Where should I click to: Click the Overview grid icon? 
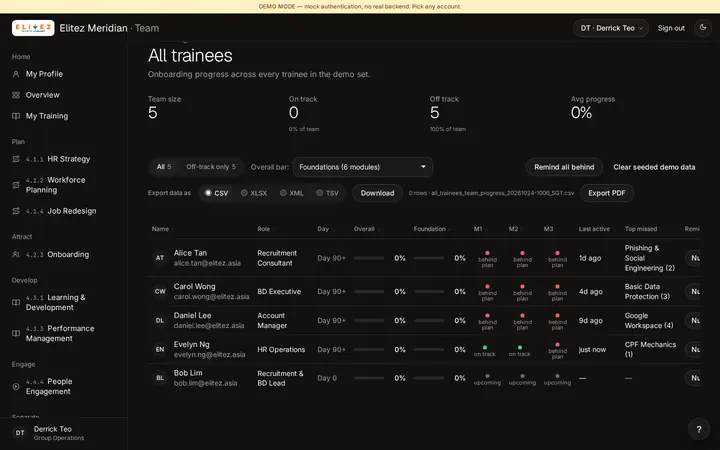pyautogui.click(x=16, y=95)
